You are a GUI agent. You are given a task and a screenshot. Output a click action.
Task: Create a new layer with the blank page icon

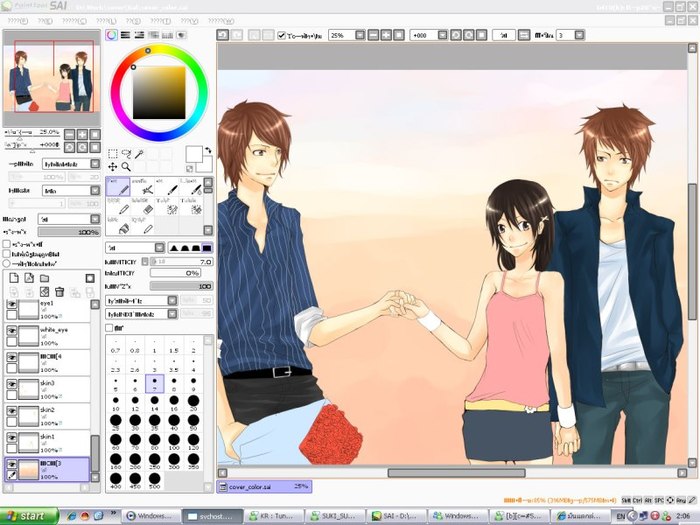point(12,277)
